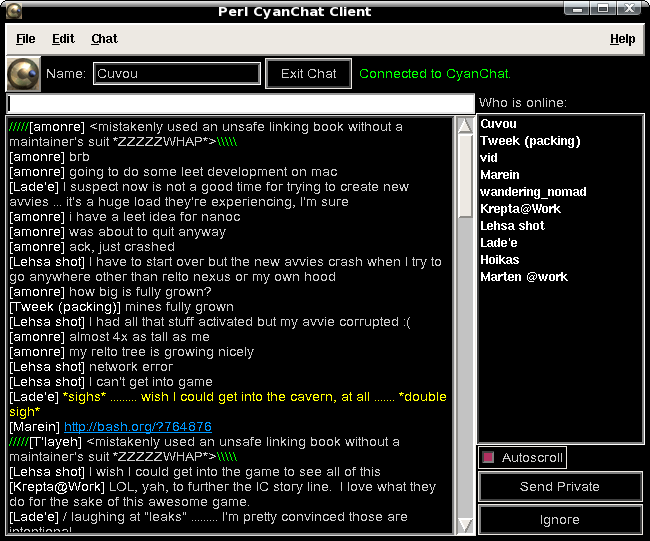Close the Perl CyanChat Client window
Viewport: 650px width, 541px height.
pos(629,8)
